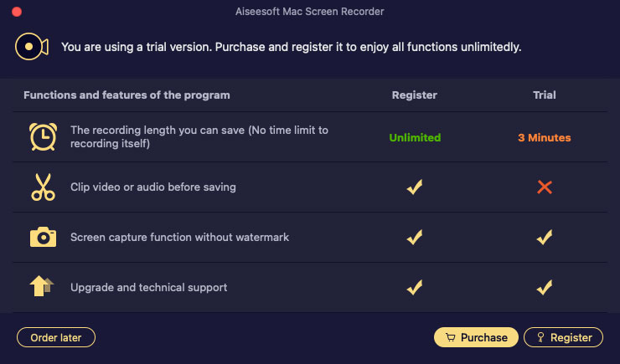This screenshot has height=364, width=620.
Task: Choose Order later
Action: (56, 337)
